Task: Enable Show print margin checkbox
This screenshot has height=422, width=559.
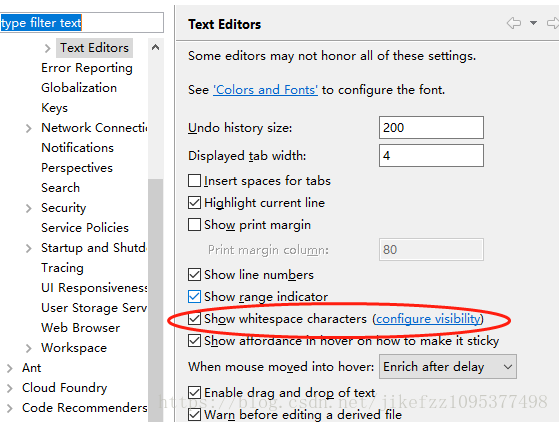Action: (x=194, y=225)
